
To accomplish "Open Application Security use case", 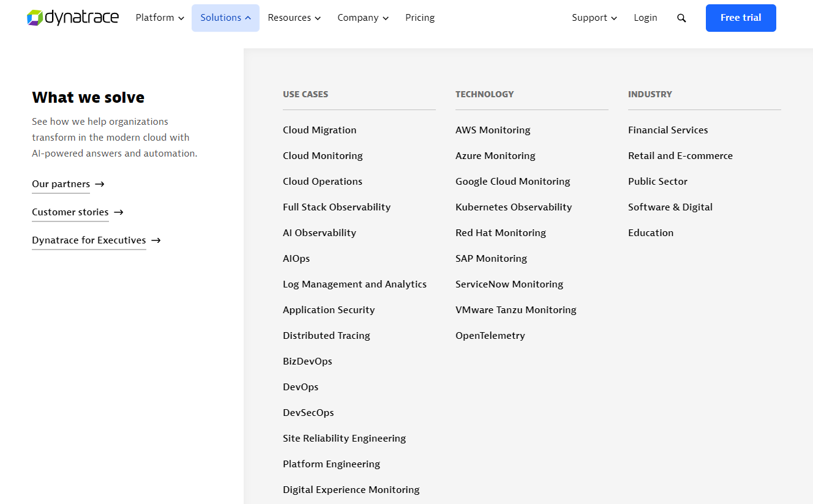I will pos(329,310).
